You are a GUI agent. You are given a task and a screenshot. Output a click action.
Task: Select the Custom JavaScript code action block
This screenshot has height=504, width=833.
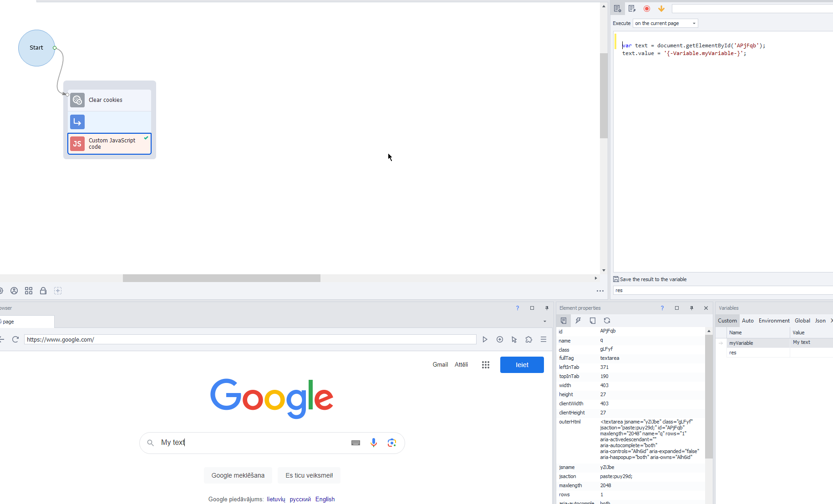(x=110, y=144)
